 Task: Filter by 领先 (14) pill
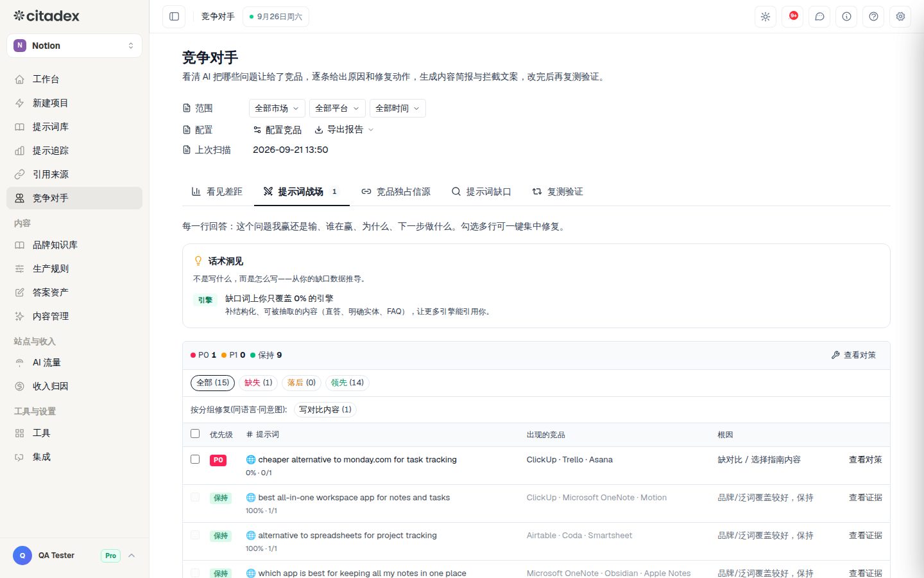(347, 383)
